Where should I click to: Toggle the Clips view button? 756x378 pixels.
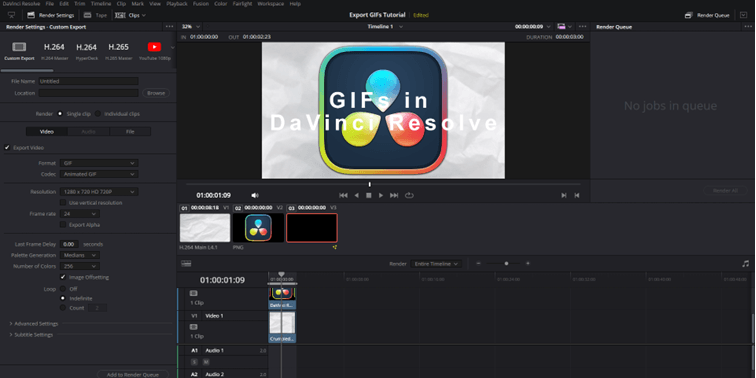tap(130, 15)
